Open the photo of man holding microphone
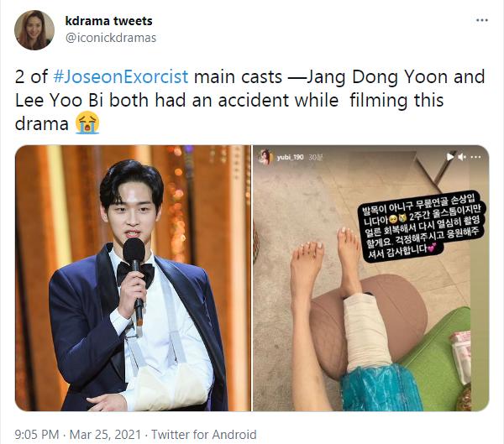Screen dimensions: 504x444 click(133, 278)
